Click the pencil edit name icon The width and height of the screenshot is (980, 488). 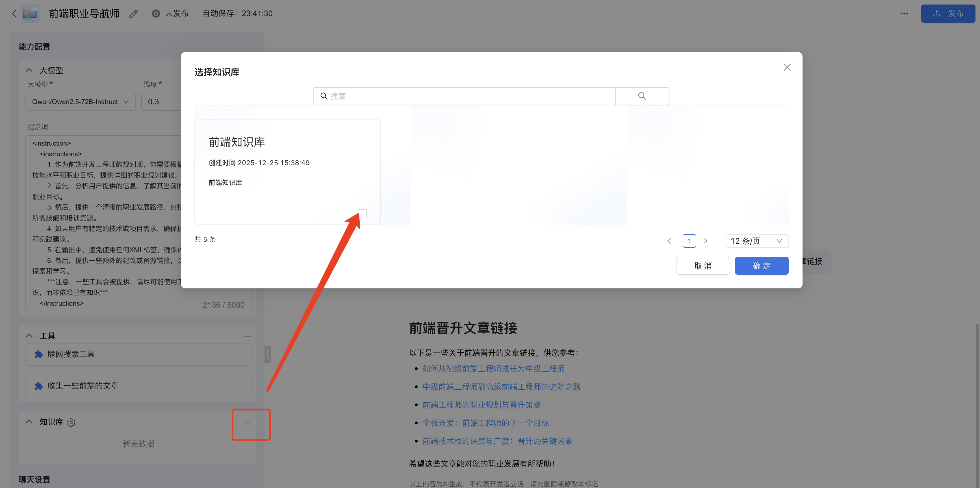click(x=133, y=14)
